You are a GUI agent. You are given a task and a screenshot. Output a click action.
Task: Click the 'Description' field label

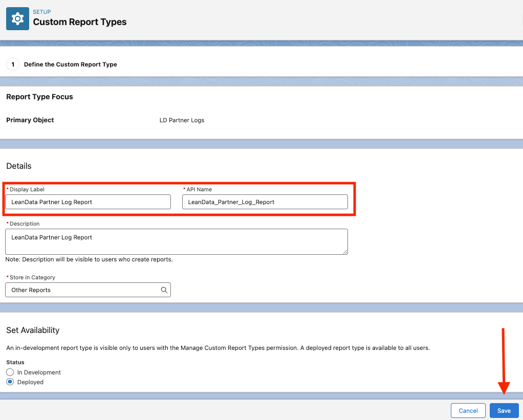point(25,224)
